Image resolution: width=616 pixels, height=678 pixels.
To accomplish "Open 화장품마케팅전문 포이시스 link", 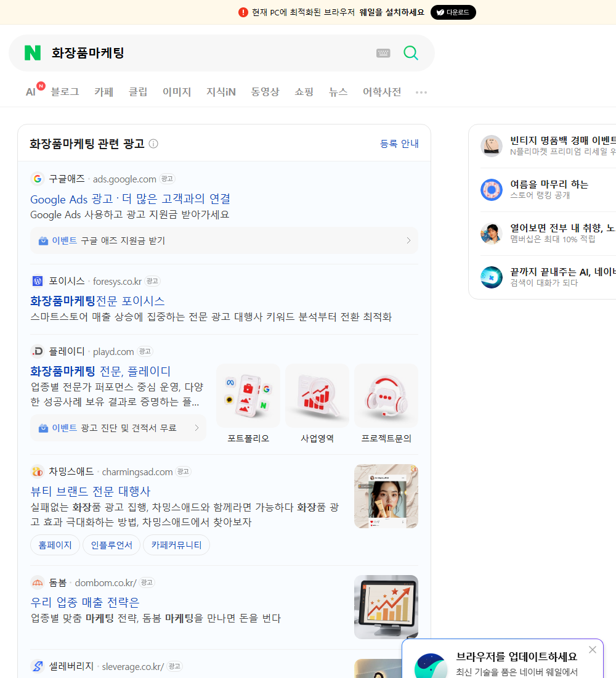I will [97, 301].
